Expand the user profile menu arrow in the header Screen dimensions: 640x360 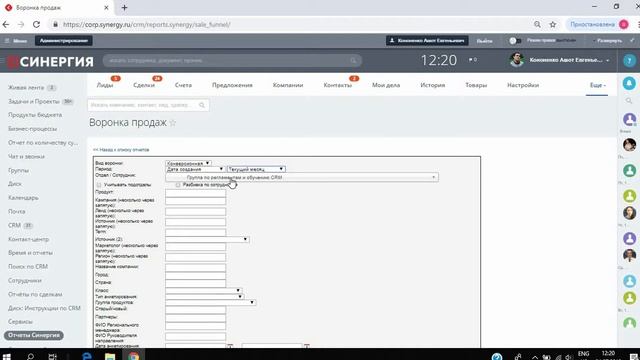tap(608, 60)
